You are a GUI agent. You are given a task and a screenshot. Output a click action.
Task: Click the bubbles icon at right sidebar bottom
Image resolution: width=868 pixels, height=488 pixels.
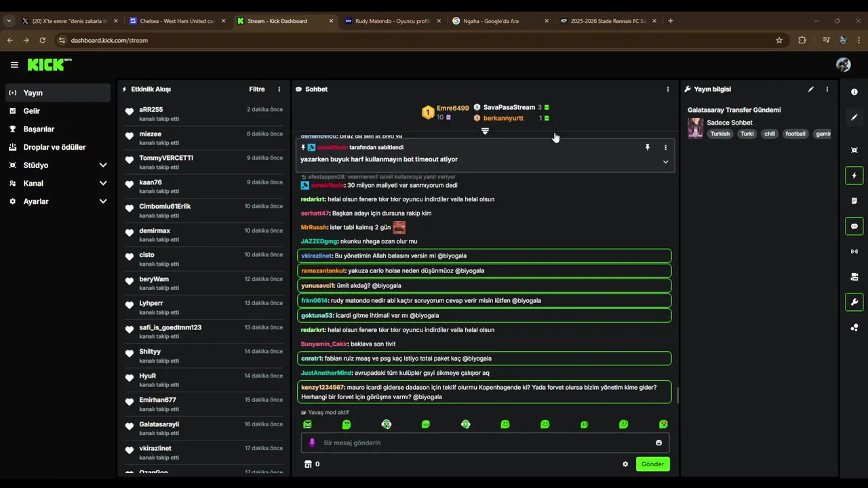coord(854,327)
